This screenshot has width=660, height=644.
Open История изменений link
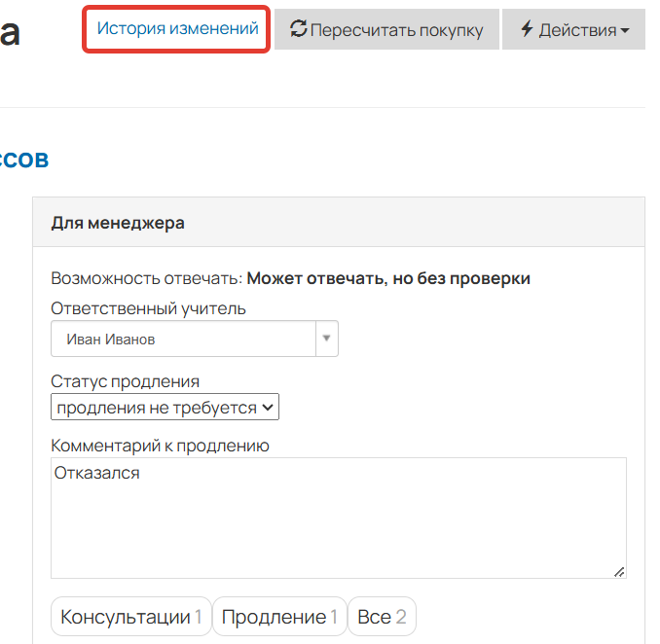tap(177, 29)
